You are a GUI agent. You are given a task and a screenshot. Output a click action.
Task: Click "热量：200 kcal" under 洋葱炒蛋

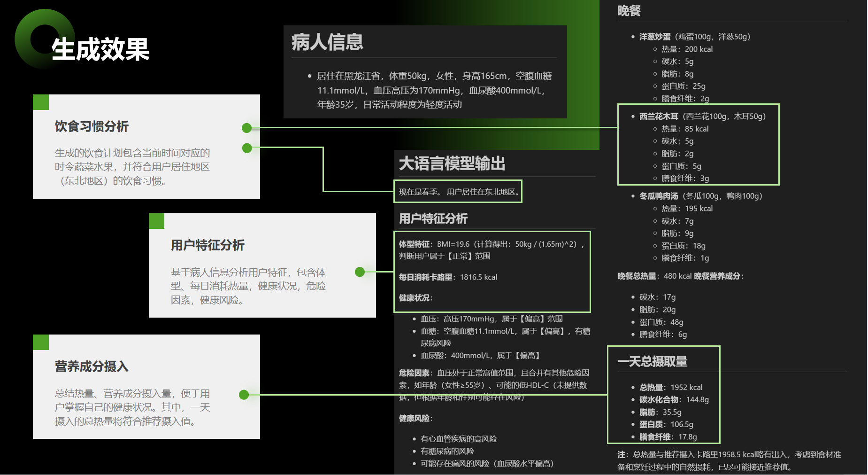tap(687, 49)
